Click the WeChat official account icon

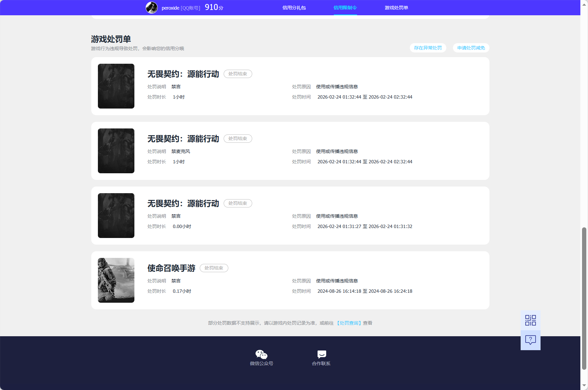point(261,354)
